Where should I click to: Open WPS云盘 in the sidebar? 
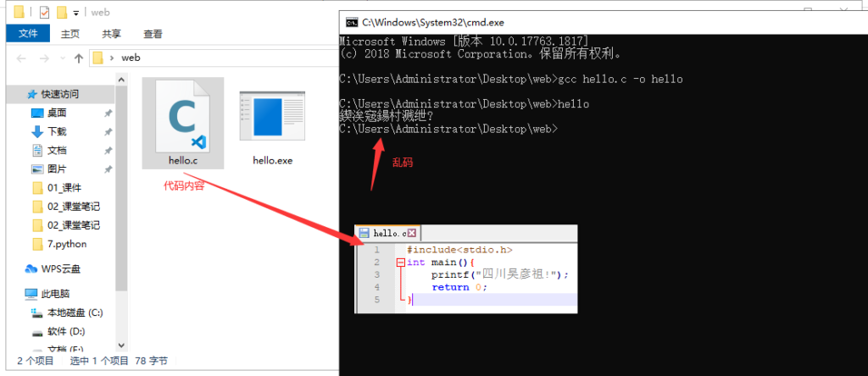(x=60, y=268)
